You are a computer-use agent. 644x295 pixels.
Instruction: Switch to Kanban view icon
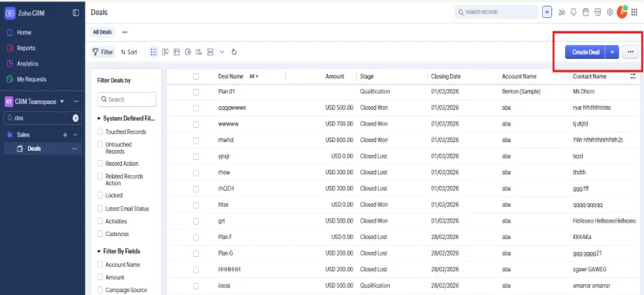pyautogui.click(x=165, y=52)
